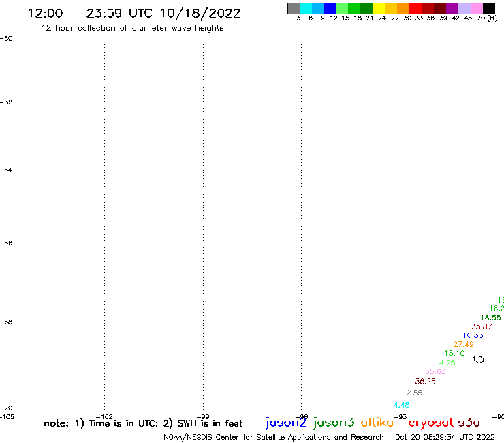Image resolution: width=504 pixels, height=443 pixels.
Task: Click the subtitle about 12 hour altimeter collection
Action: pyautogui.click(x=132, y=28)
